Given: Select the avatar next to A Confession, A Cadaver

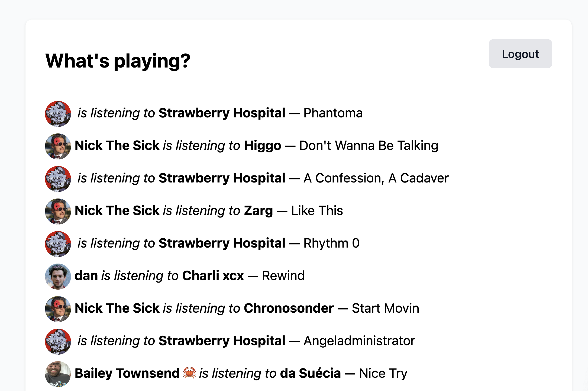Looking at the screenshot, I should pos(58,179).
